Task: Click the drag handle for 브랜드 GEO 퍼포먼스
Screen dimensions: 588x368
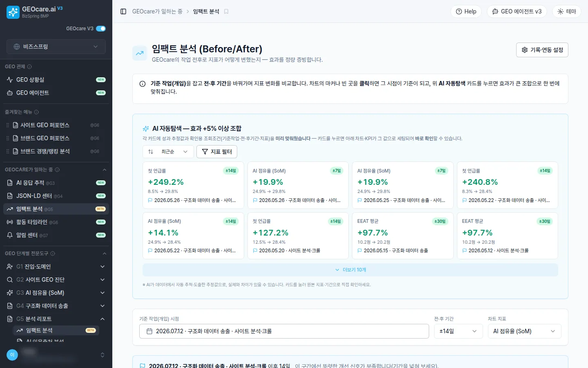Action: pyautogui.click(x=8, y=138)
